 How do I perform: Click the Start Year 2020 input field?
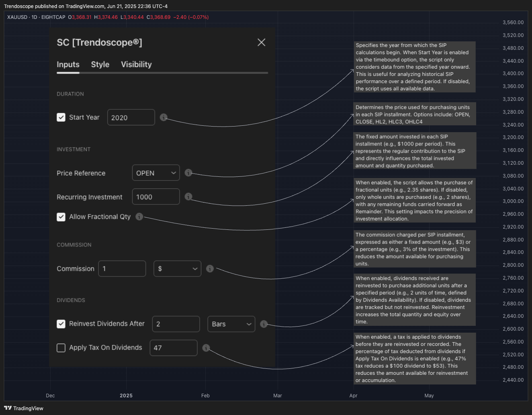click(131, 117)
